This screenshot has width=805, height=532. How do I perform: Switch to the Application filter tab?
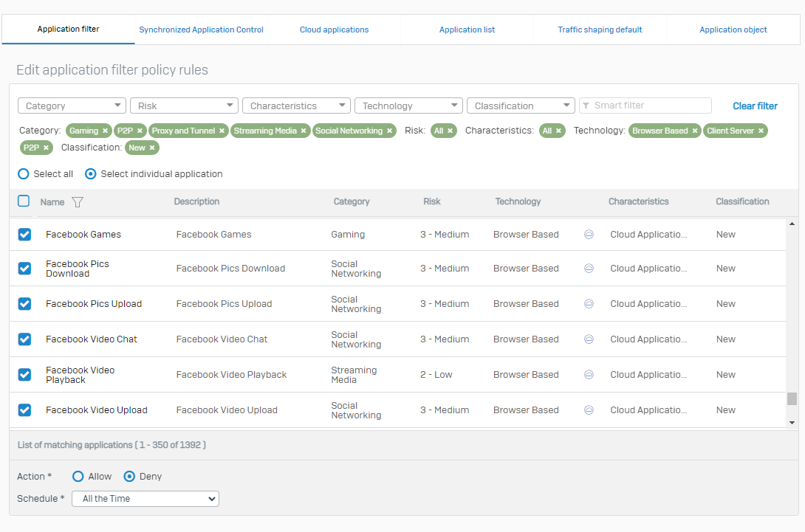pyautogui.click(x=68, y=30)
